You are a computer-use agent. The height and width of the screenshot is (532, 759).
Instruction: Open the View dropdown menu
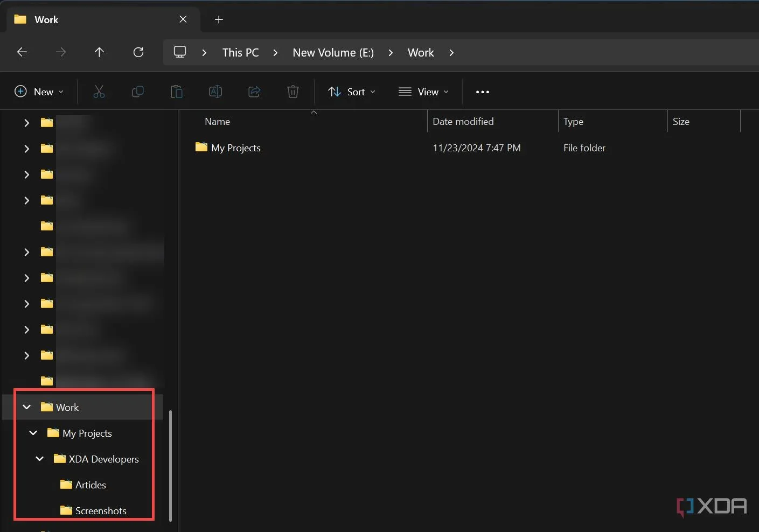(x=423, y=92)
